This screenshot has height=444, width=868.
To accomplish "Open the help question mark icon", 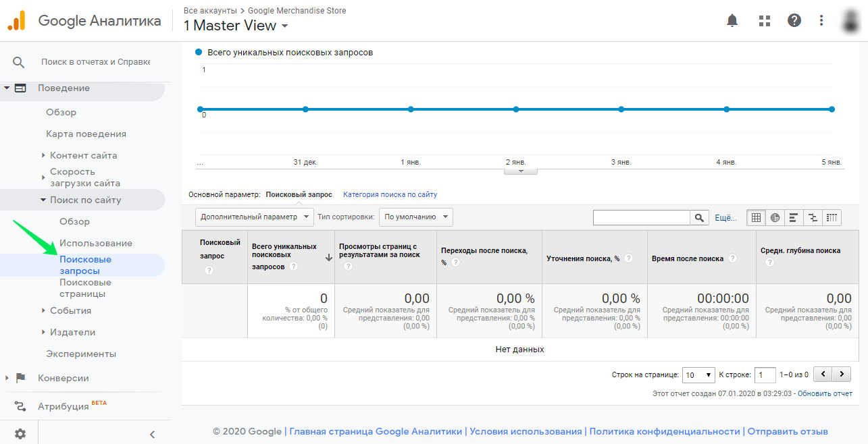I will 794,20.
